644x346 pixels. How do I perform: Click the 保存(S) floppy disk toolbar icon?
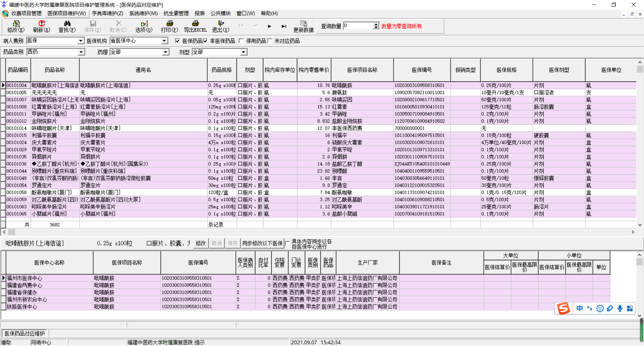93,26
